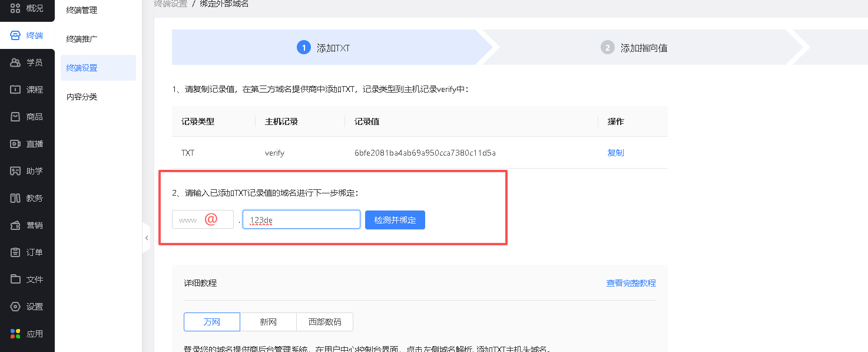
Task: Click the 检测并绑定 button
Action: tap(395, 220)
